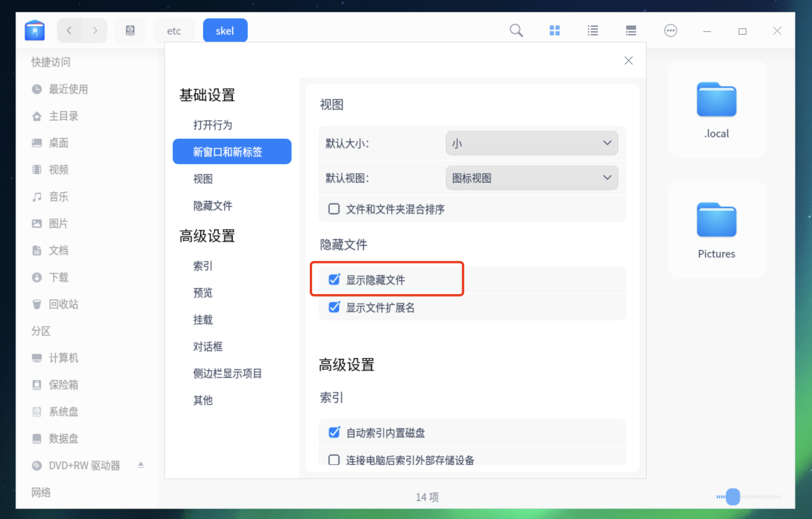Image resolution: width=812 pixels, height=519 pixels.
Task: Uncheck 显示隐藏文件 checkbox
Action: pos(334,280)
